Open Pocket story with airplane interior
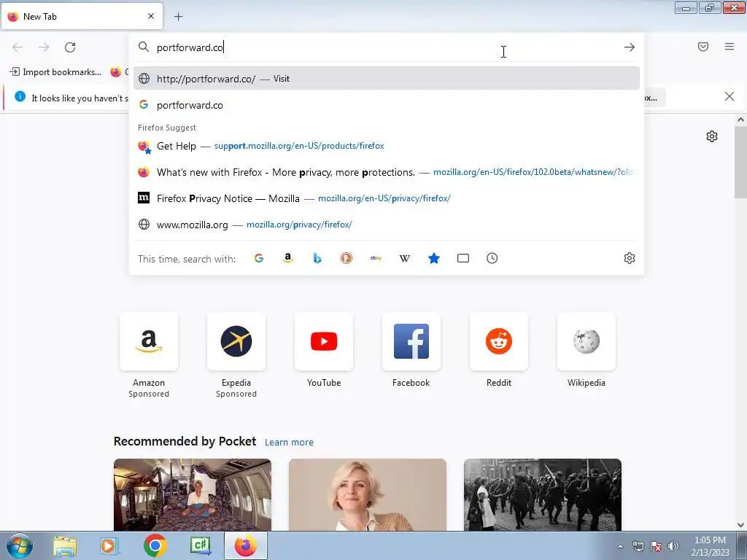 coord(193,494)
